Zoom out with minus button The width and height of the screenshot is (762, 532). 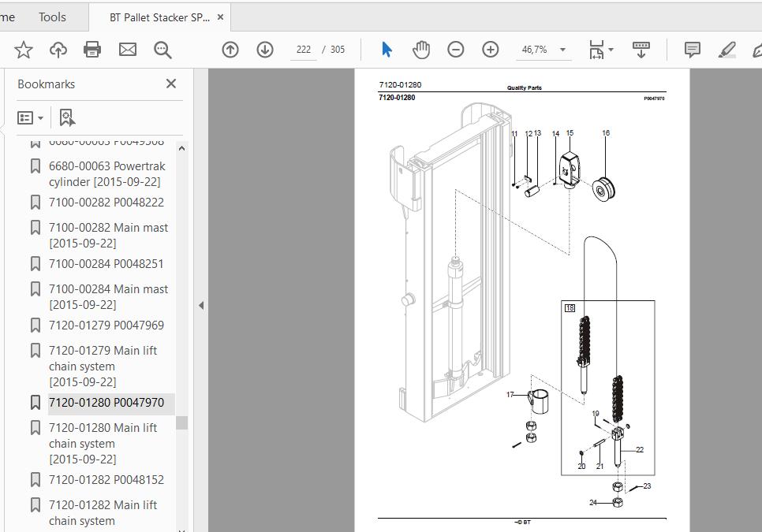(x=456, y=50)
